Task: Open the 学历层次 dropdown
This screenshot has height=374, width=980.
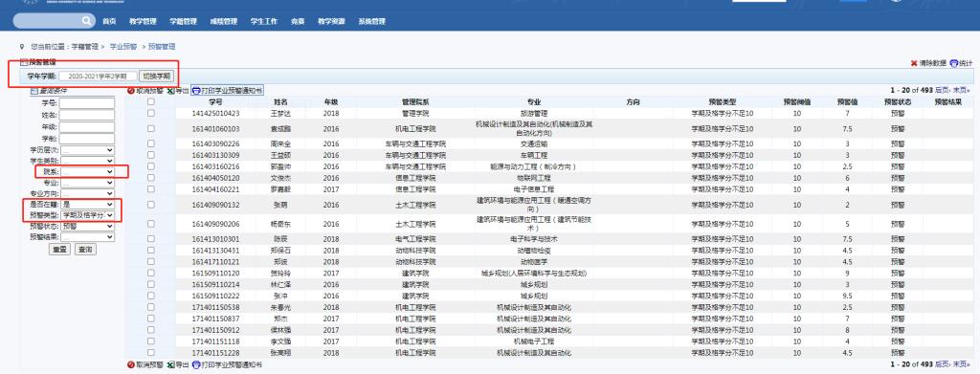Action: (87, 150)
